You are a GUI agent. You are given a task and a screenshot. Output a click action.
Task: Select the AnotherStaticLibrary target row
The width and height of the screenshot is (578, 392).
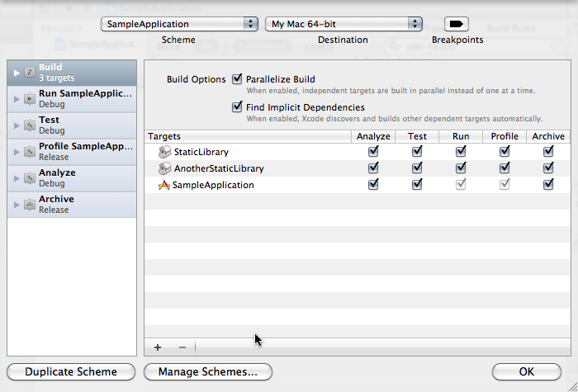coord(358,168)
